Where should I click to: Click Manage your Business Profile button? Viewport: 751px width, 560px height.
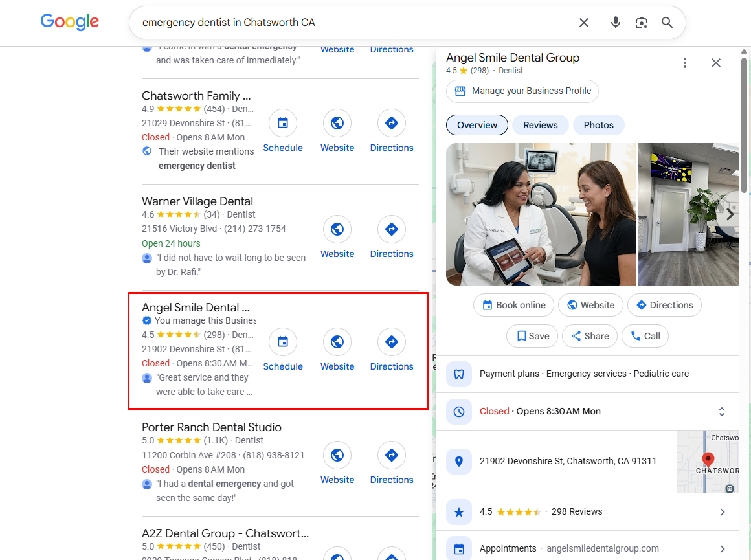coord(522,91)
